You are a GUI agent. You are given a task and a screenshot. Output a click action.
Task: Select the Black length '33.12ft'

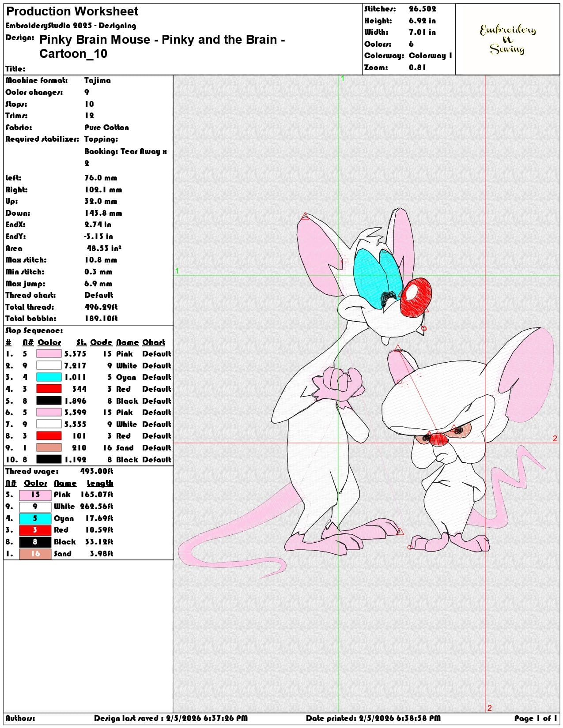pyautogui.click(x=99, y=542)
